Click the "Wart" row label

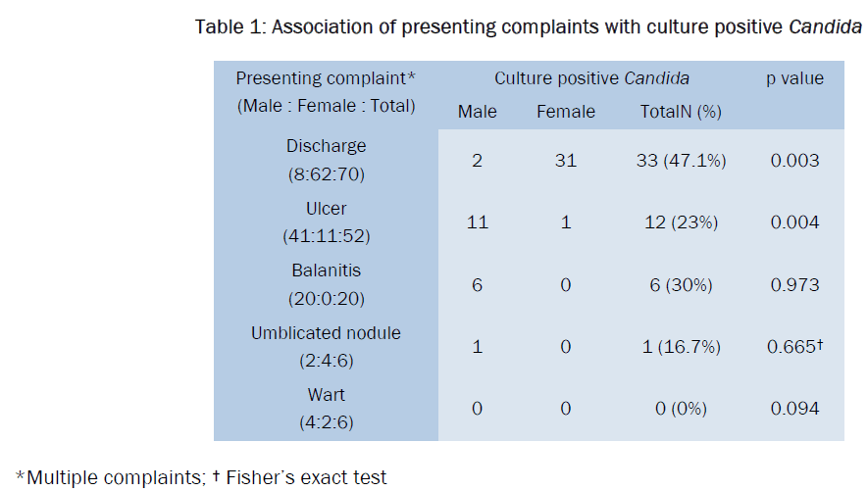click(327, 396)
